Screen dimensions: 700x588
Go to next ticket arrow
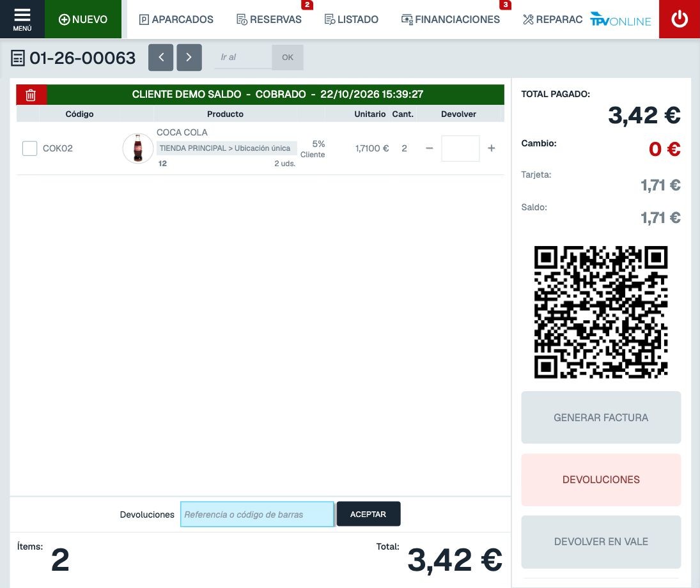tap(189, 57)
